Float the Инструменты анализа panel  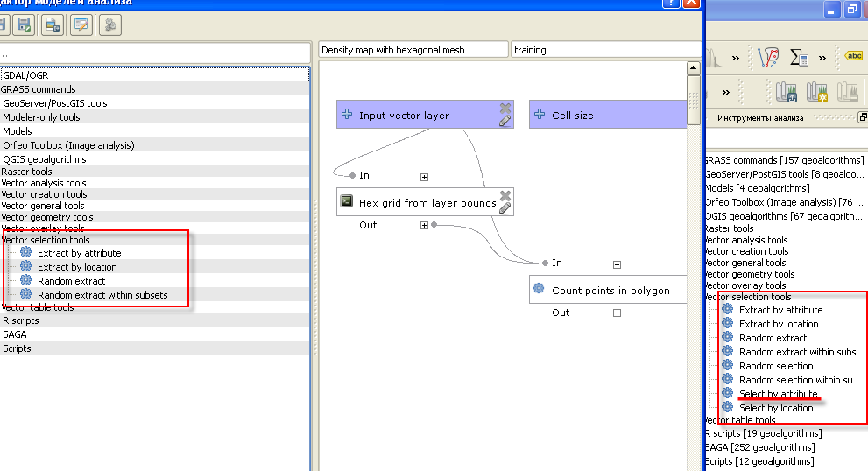click(x=863, y=117)
